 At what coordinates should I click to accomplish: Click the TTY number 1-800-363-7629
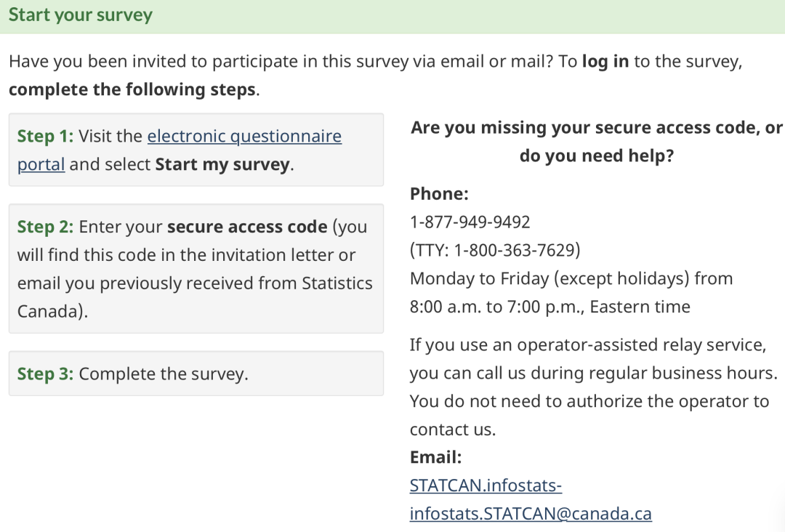(517, 250)
